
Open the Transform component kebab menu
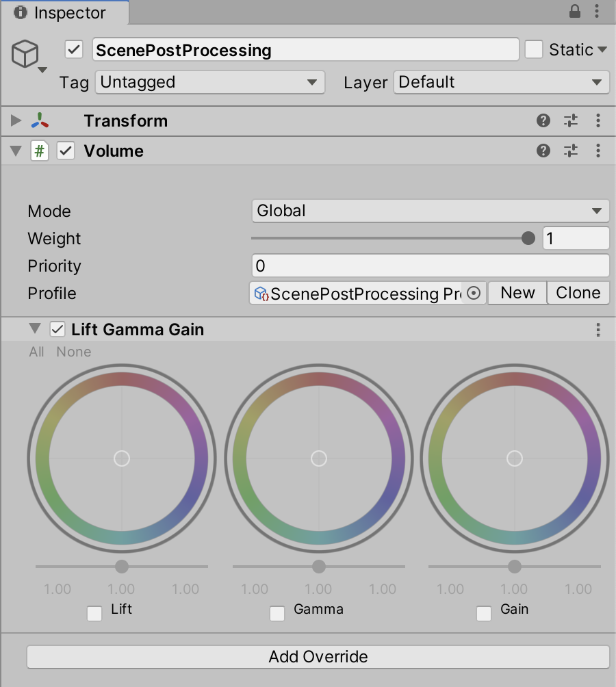(x=598, y=121)
